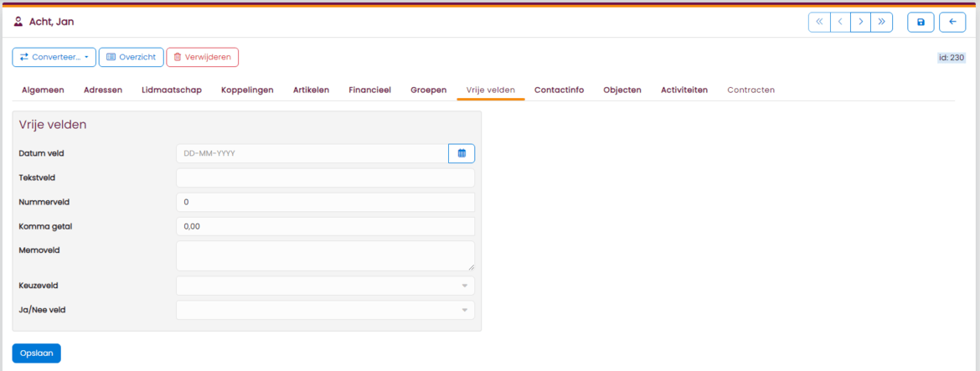The image size is (980, 371).
Task: Open the Financieel tab
Action: coord(370,90)
